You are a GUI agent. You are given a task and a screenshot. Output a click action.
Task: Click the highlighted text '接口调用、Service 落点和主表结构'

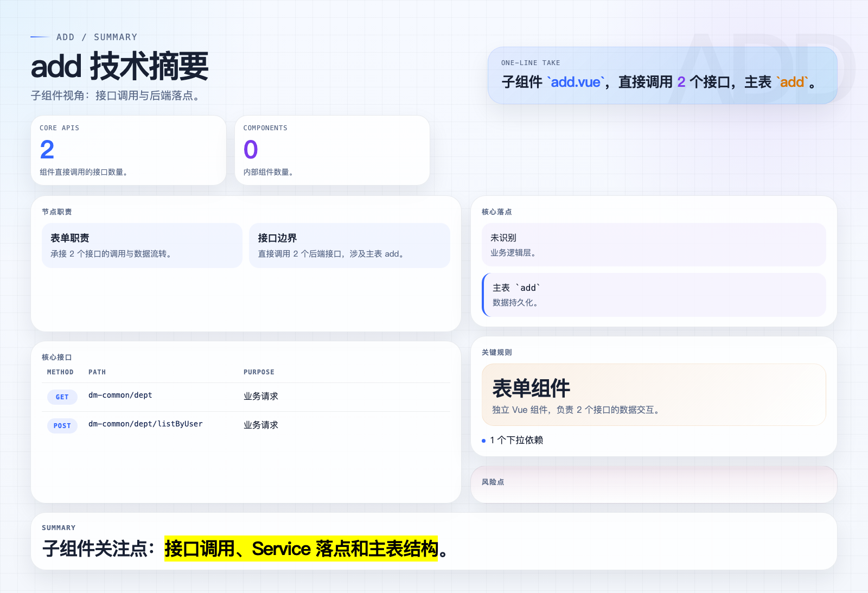[301, 549]
